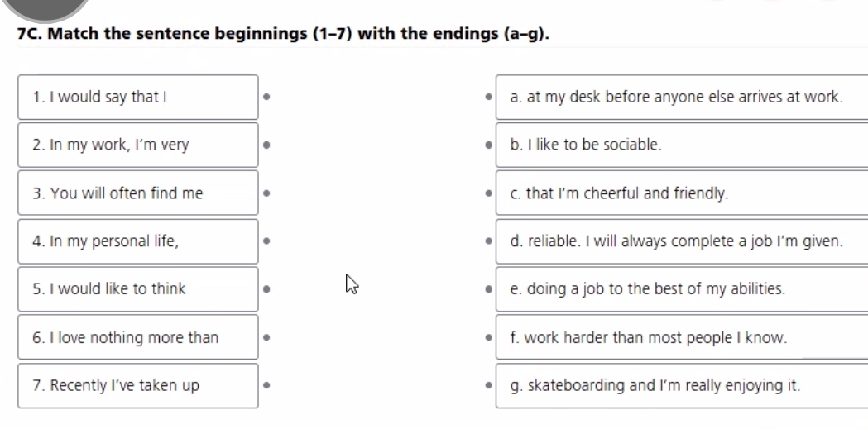The height and width of the screenshot is (429, 868).
Task: Select the ending "I like to be sociable."
Action: pyautogui.click(x=680, y=145)
